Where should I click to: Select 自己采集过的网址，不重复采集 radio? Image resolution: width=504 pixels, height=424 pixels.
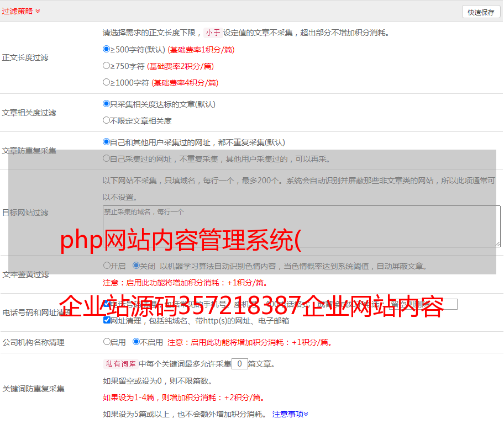click(x=107, y=158)
